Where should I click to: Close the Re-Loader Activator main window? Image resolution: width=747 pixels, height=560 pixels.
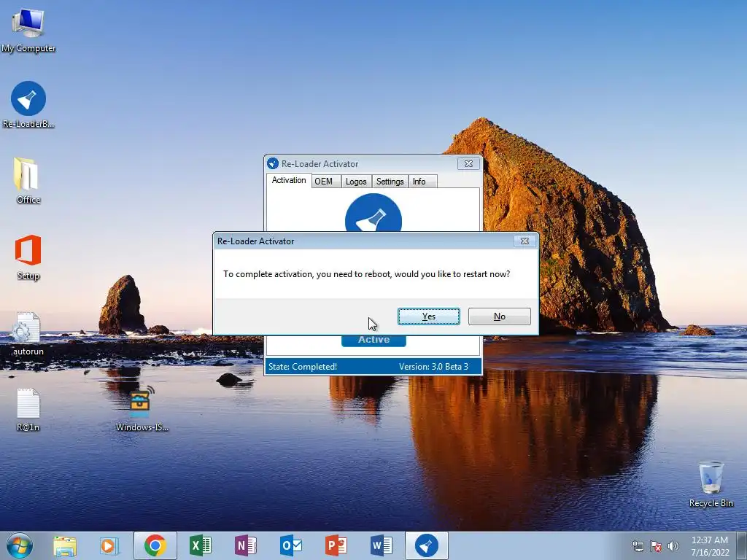click(468, 164)
